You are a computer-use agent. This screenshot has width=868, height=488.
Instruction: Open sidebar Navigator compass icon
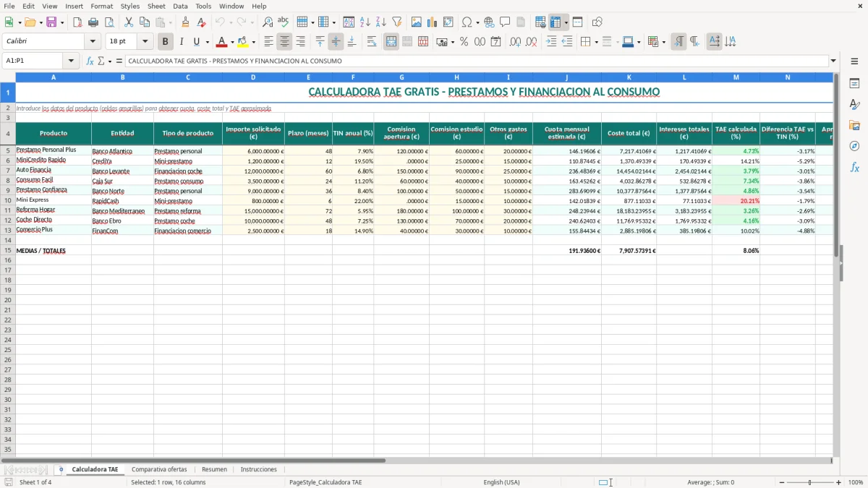[854, 146]
